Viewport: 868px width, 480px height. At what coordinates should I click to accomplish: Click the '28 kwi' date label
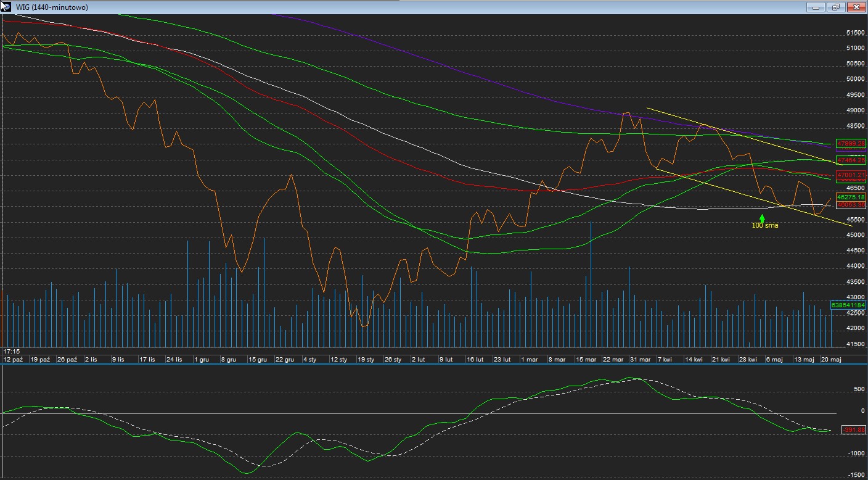(748, 358)
